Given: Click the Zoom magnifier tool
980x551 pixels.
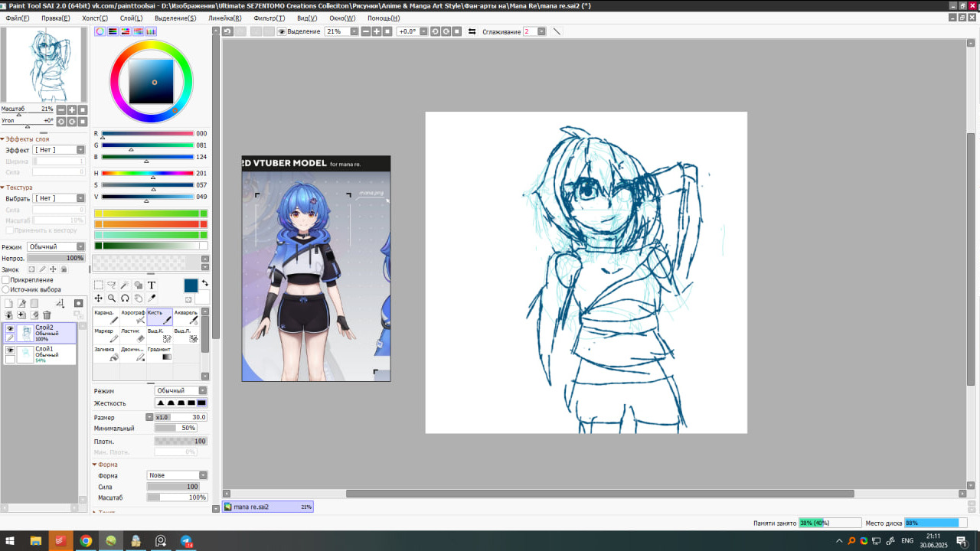Looking at the screenshot, I should 112,298.
